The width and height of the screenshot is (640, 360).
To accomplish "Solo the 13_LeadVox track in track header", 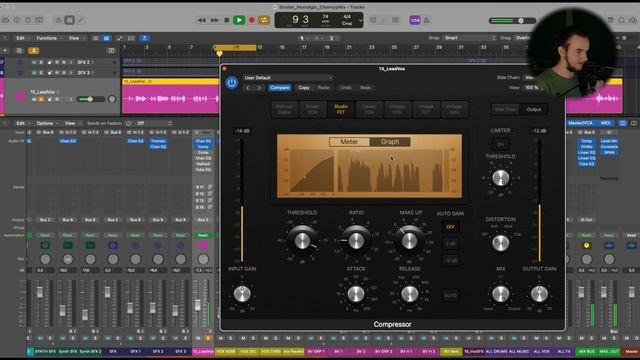I will tap(41, 99).
